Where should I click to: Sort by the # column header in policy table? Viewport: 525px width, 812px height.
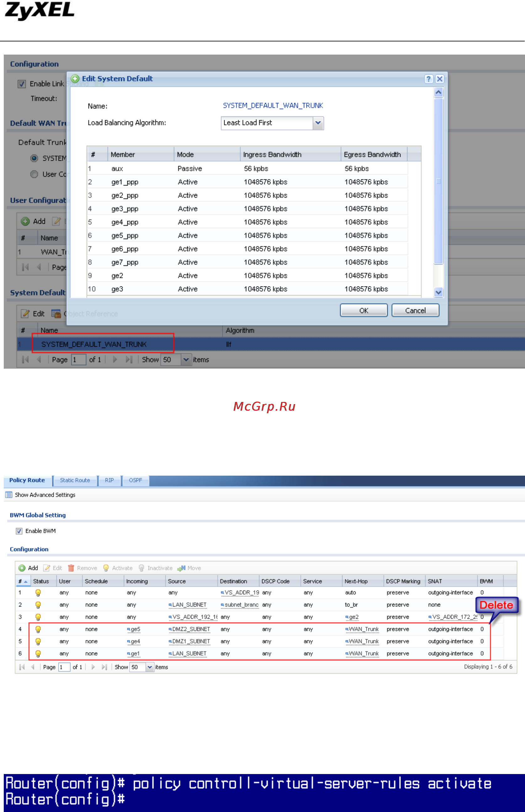click(x=23, y=581)
